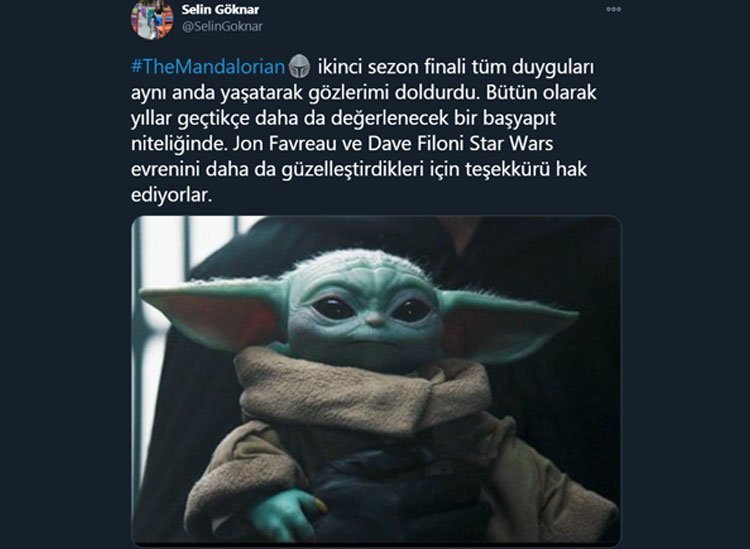Open the three-dot more options menu
Image resolution: width=750 pixels, height=549 pixels.
[x=614, y=9]
